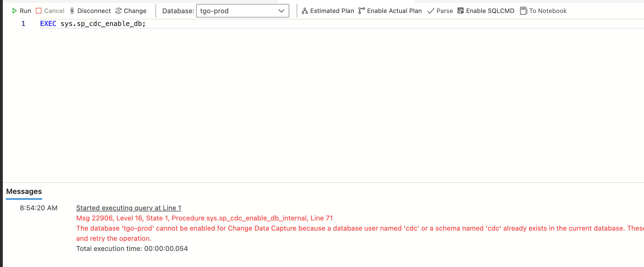Image resolution: width=644 pixels, height=267 pixels.
Task: Click 'and retry the operation.' text
Action: 114,238
